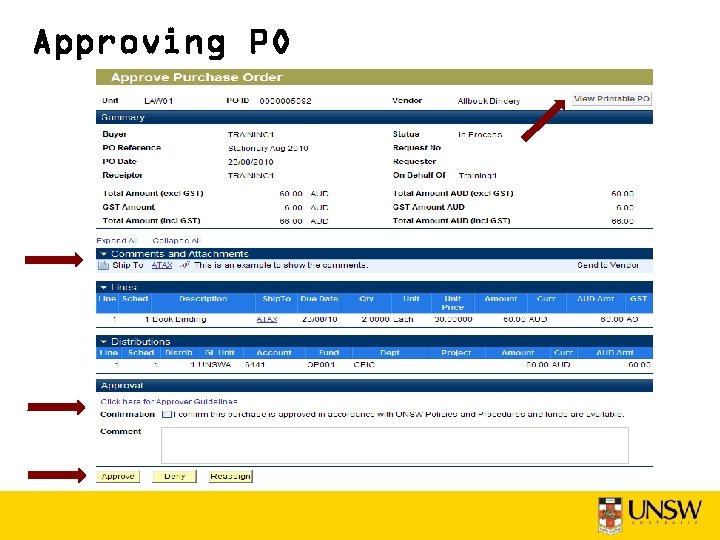The image size is (720, 540).
Task: Click the PO ID value 0000005092
Action: coord(285,101)
